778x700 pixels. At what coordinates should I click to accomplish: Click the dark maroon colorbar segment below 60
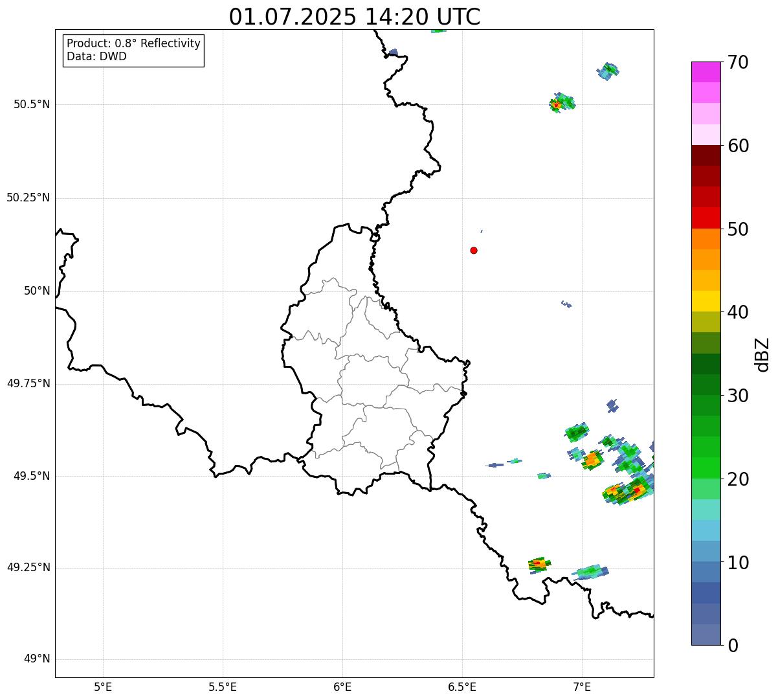[x=706, y=155]
